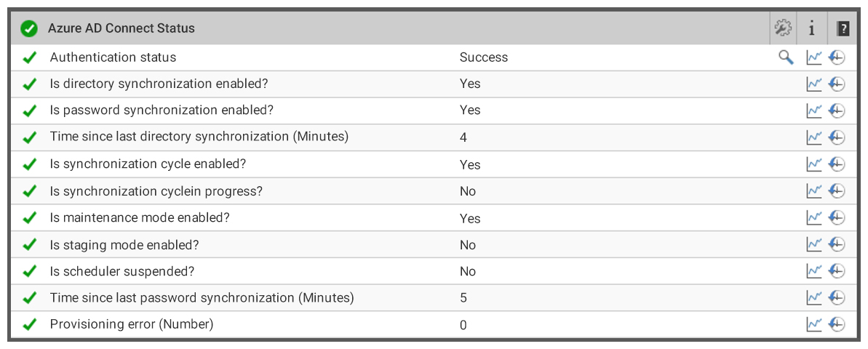Open history clock for Authentication status
Screen dimensions: 868x349
click(837, 57)
